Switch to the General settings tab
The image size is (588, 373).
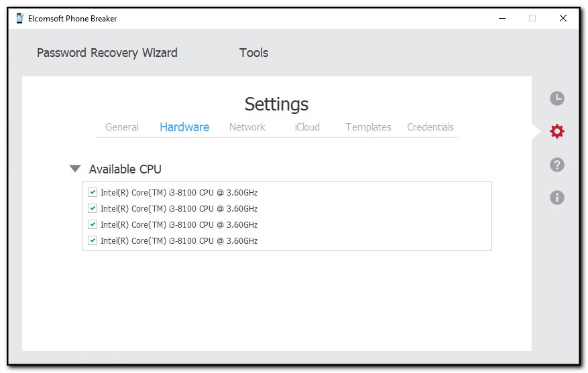(x=122, y=127)
